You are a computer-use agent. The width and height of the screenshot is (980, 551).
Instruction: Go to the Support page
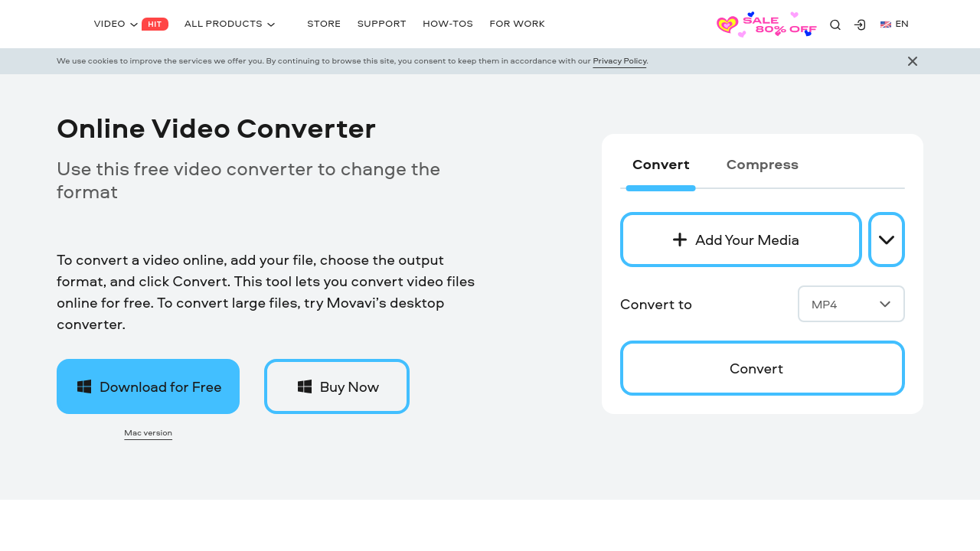[381, 24]
